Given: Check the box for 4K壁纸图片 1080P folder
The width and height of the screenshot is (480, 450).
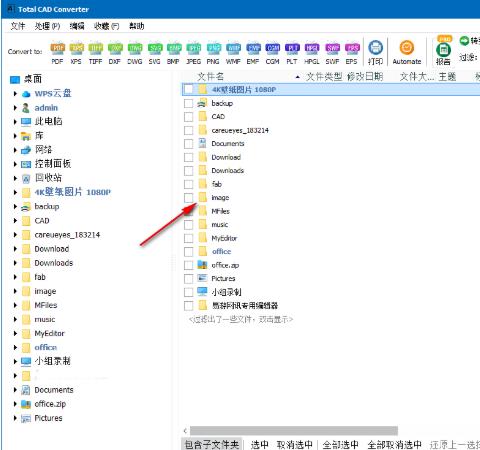Looking at the screenshot, I should pyautogui.click(x=189, y=89).
